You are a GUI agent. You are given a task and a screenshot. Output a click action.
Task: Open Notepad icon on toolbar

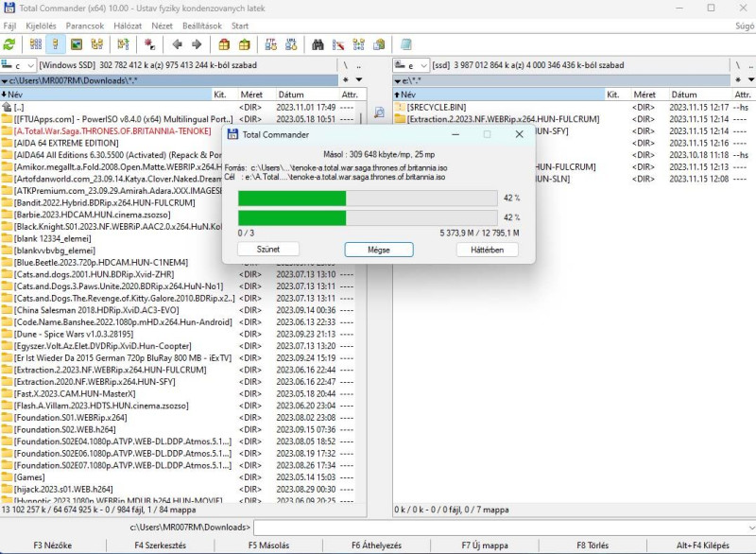[406, 44]
